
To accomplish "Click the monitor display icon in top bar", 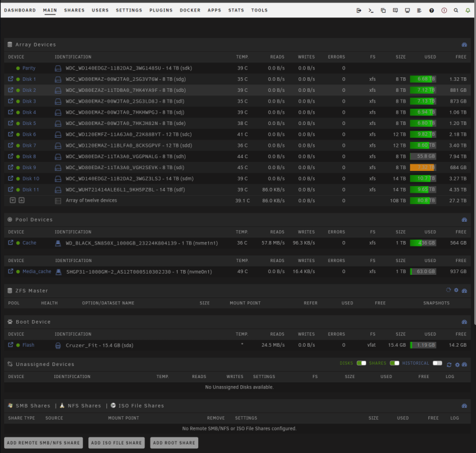I will [x=407, y=10].
